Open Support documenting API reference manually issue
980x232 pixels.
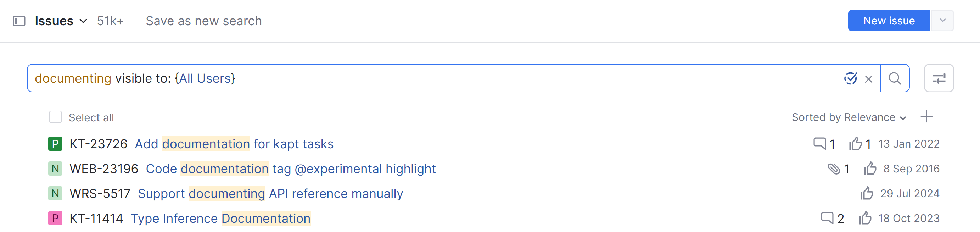[270, 194]
